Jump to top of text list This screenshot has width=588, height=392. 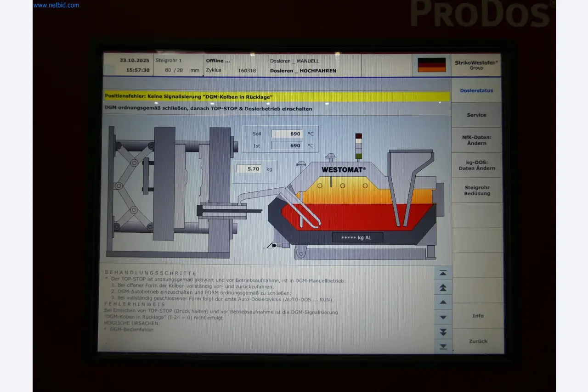[x=443, y=273]
